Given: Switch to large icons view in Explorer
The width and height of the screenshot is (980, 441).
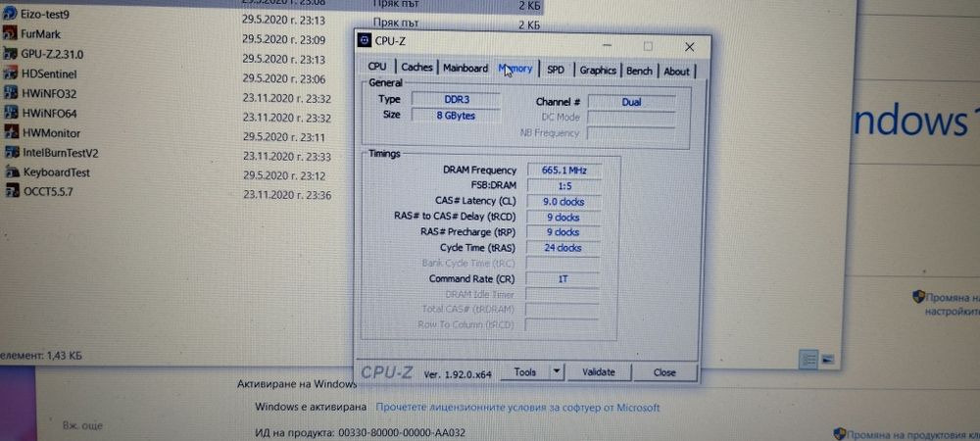Looking at the screenshot, I should pos(827,360).
